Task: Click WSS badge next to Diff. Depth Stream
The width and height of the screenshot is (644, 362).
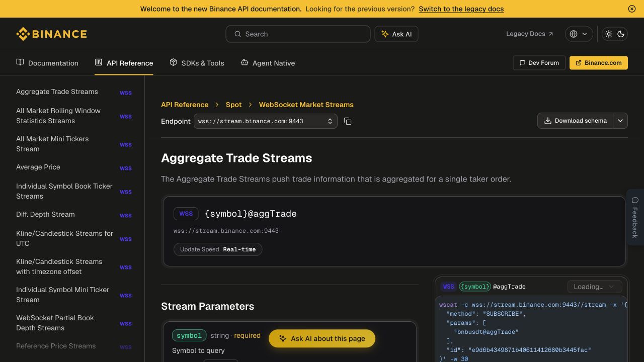Action: 126,216
